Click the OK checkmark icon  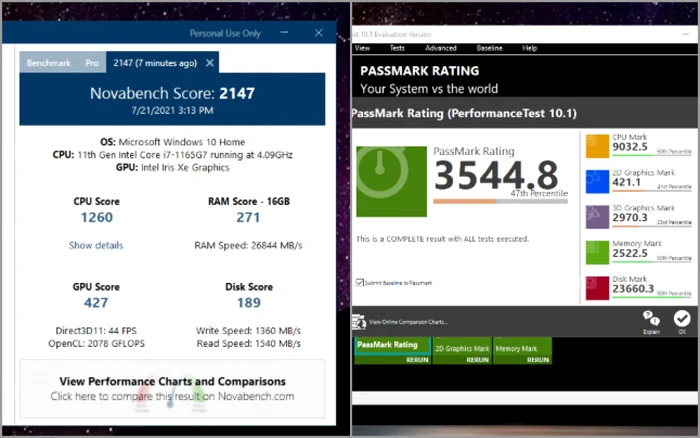[x=682, y=319]
